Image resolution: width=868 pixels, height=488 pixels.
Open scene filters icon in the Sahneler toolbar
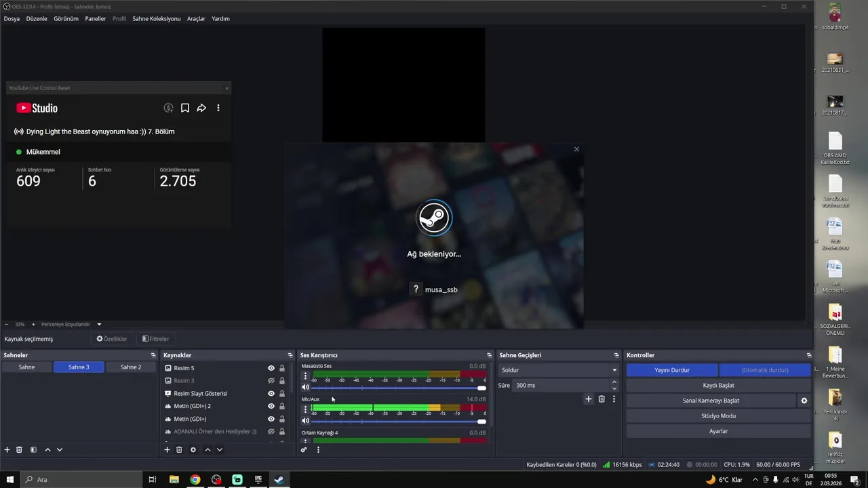[x=33, y=449]
